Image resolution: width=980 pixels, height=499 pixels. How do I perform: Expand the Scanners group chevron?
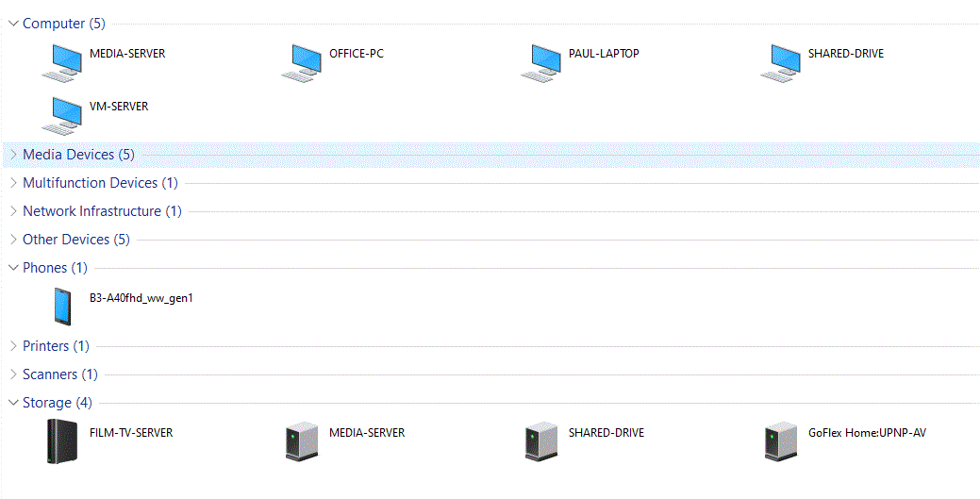click(14, 374)
